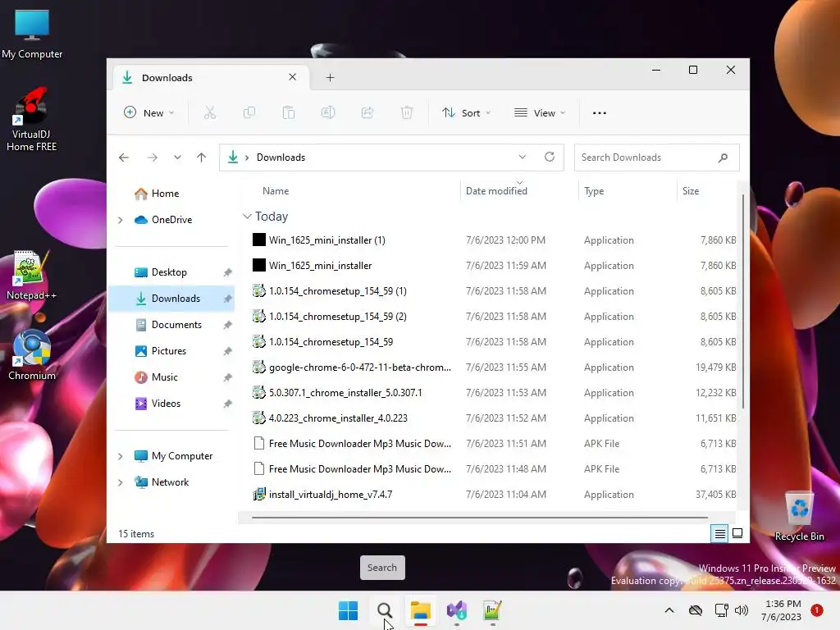Click the Downloads address bar path
Viewport: 840px width, 630px height.
click(281, 157)
